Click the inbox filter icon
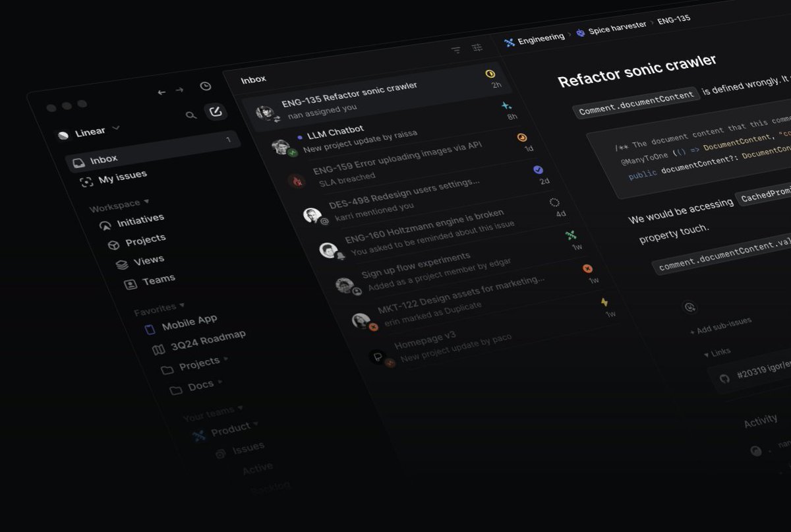Image resolution: width=791 pixels, height=532 pixels. point(456,50)
